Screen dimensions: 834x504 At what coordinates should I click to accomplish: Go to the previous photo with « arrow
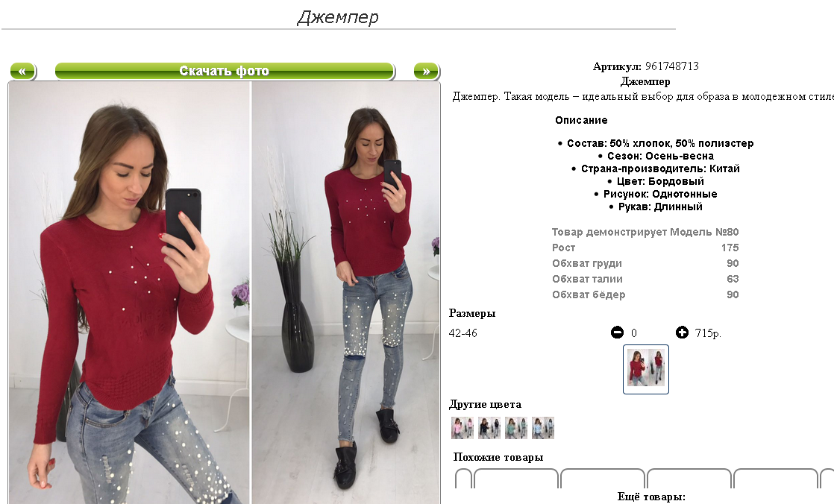23,72
